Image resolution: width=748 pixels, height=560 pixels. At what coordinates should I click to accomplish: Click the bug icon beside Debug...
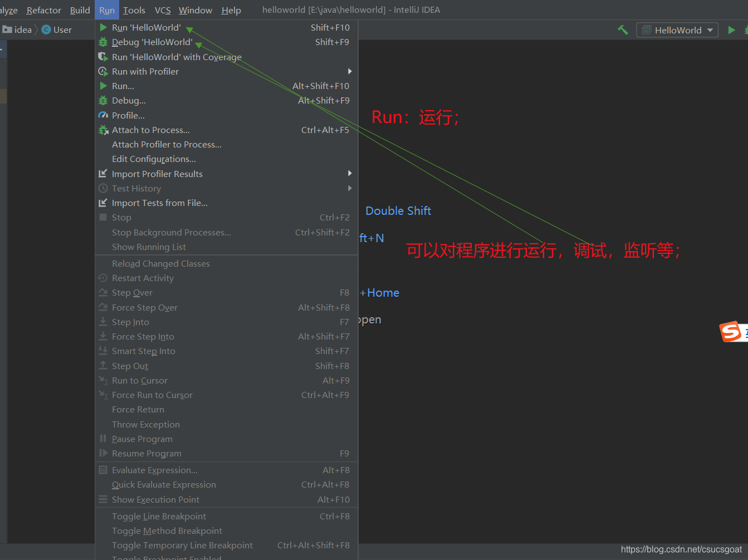pos(103,100)
